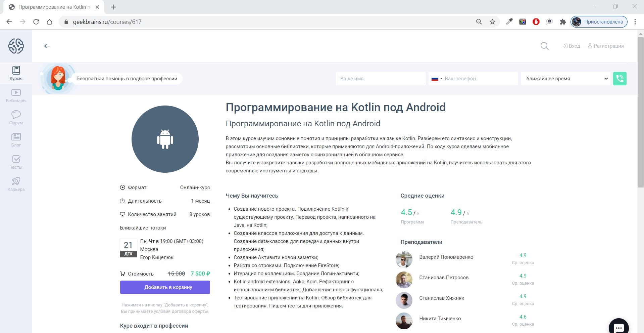
Task: Open the Chrome three-dot menu
Action: click(x=635, y=22)
